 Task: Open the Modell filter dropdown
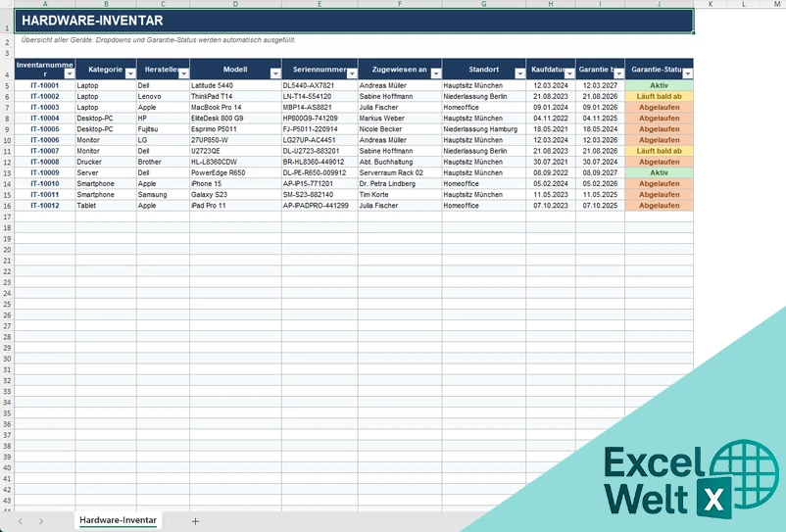click(x=275, y=73)
